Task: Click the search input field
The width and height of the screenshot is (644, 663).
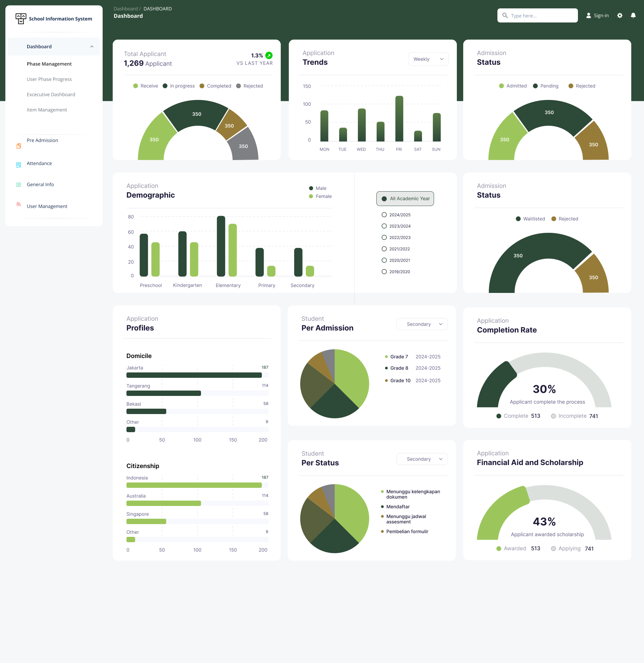Action: click(537, 15)
